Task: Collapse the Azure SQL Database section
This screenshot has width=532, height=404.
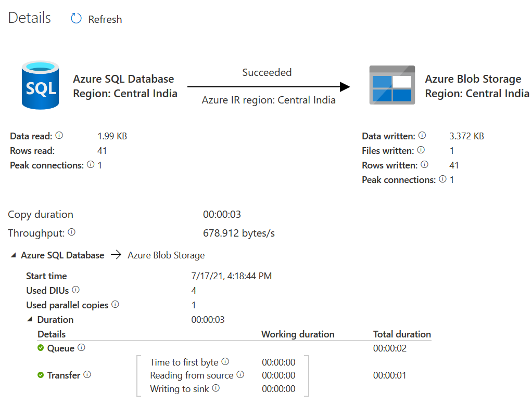Action: (13, 255)
